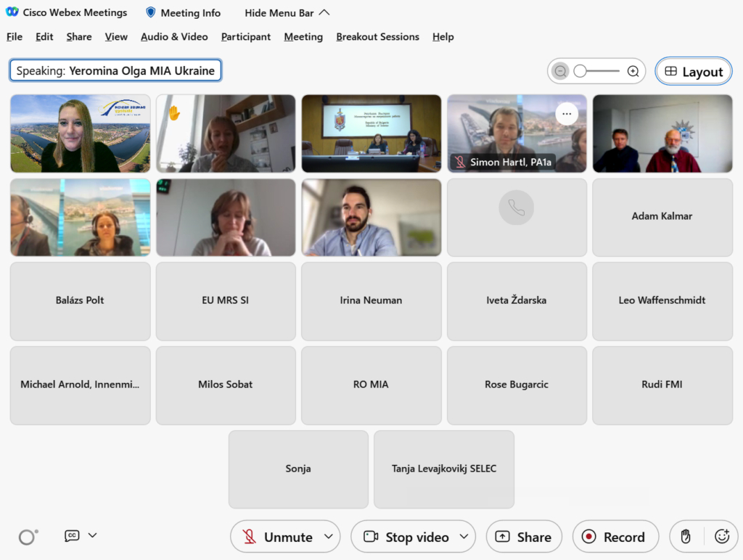The image size is (743, 560).
Task: Unmute the microphone
Action: (278, 537)
